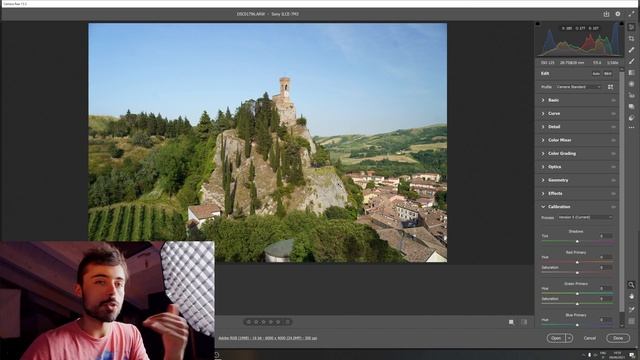Viewport: 640px width, 360px height.
Task: Click the B&W button
Action: pos(608,73)
